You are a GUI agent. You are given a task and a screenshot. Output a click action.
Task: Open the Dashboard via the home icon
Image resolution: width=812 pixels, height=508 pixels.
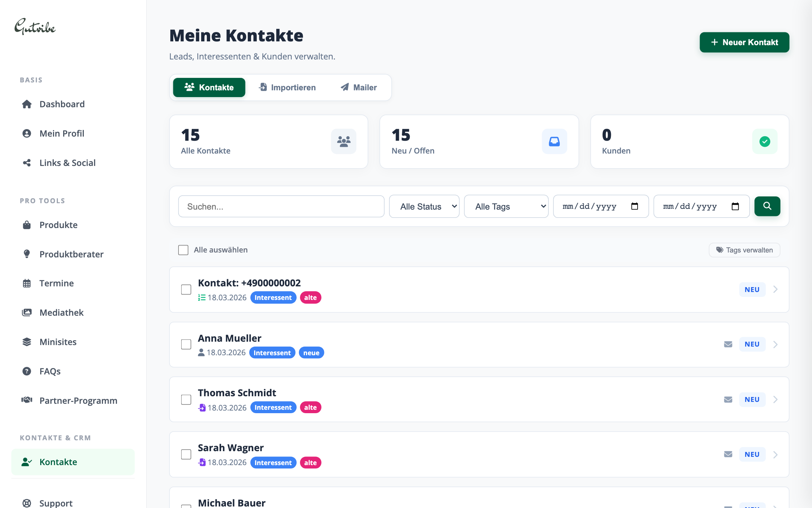point(27,104)
